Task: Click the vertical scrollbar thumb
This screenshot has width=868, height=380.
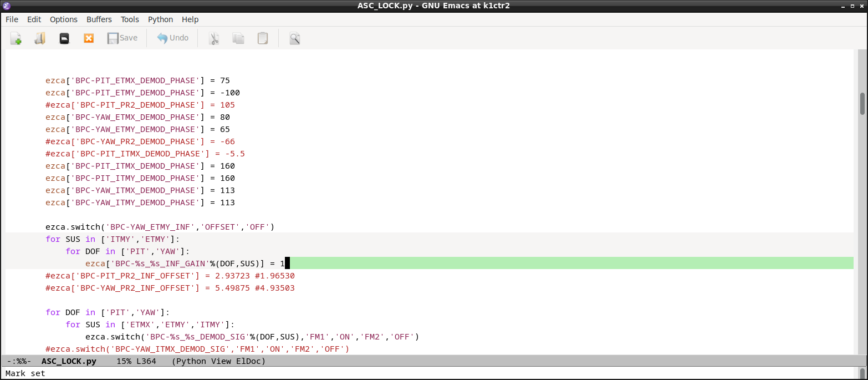Action: coord(862,104)
